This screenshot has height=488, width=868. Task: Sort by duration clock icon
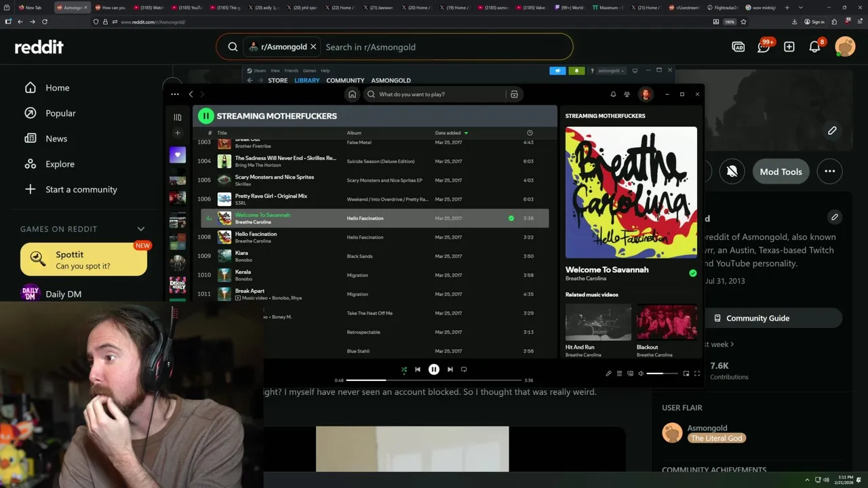pyautogui.click(x=530, y=133)
